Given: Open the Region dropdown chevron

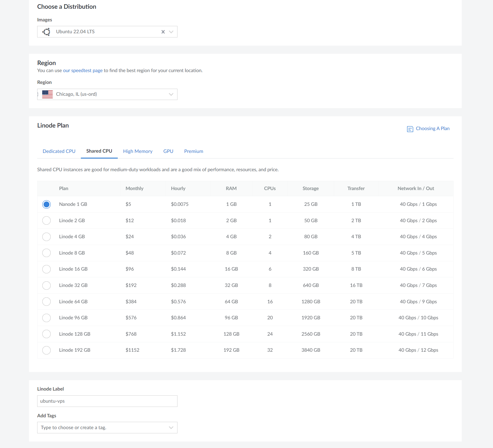Looking at the screenshot, I should pyautogui.click(x=171, y=94).
